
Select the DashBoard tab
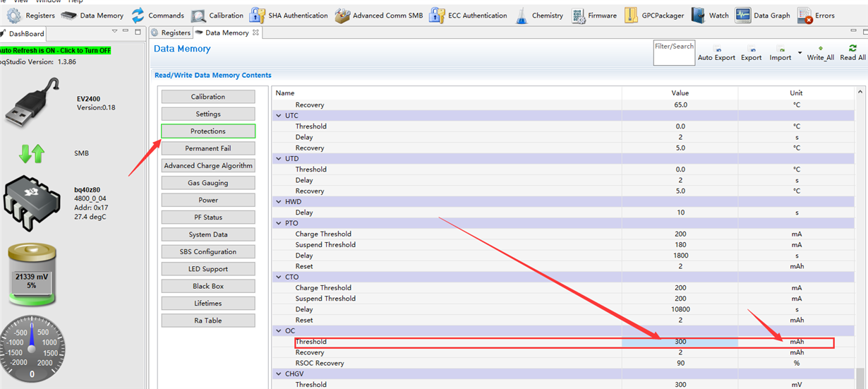pyautogui.click(x=23, y=33)
